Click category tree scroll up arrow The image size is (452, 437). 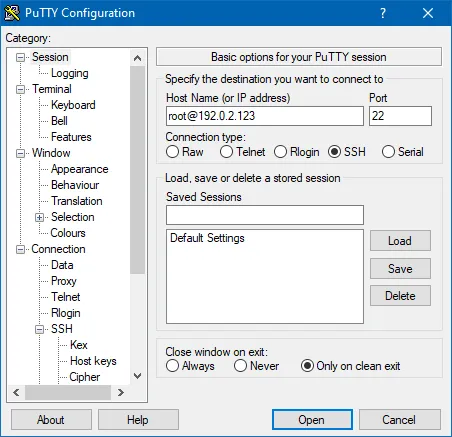tap(137, 58)
